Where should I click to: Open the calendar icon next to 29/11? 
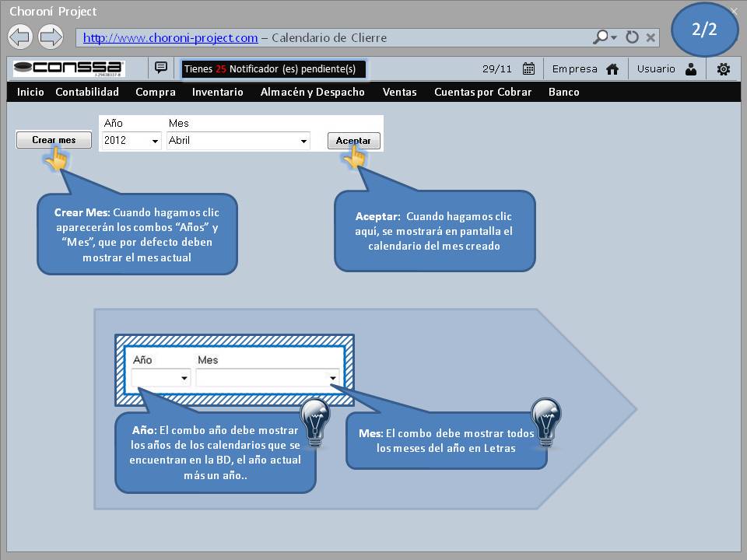pyautogui.click(x=528, y=68)
